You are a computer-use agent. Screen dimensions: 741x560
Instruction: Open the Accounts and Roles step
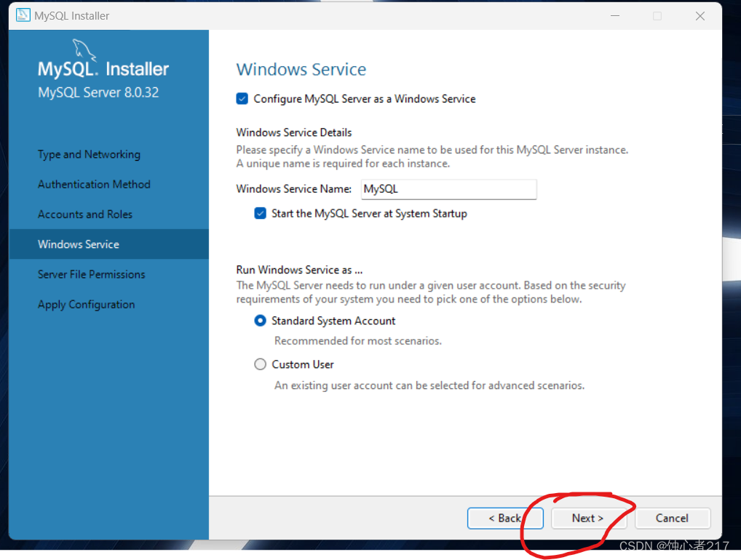pyautogui.click(x=85, y=215)
